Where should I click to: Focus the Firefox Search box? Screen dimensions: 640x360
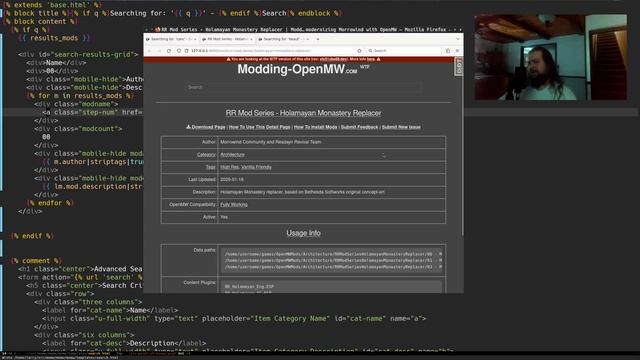coord(404,51)
